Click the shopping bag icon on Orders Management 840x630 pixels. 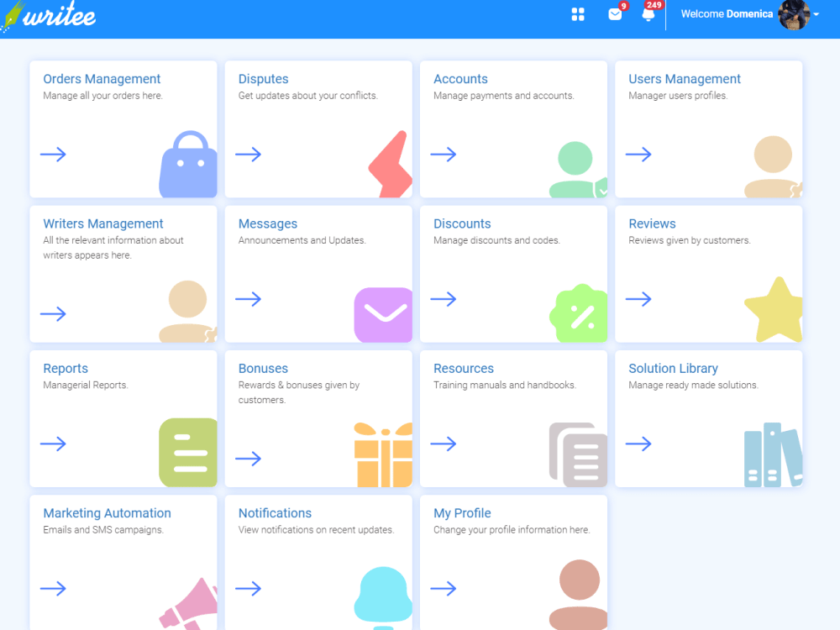(x=187, y=165)
